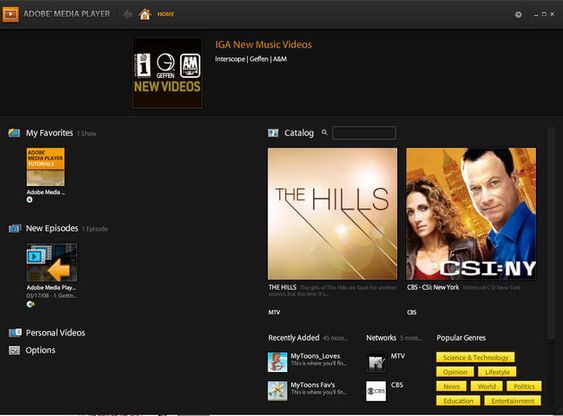The image size is (563, 416).
Task: Open The Hills show thumbnail
Action: coord(332,214)
